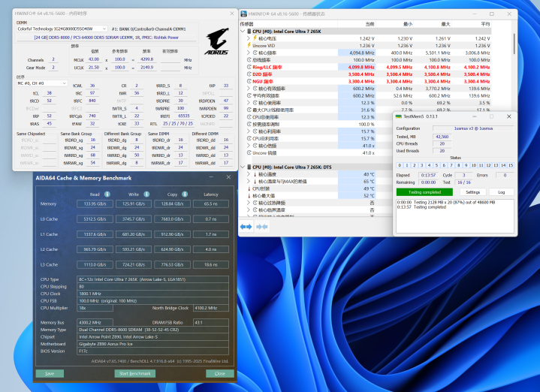
Task: Expand the 核心频率 sensor row
Action: click(249, 53)
